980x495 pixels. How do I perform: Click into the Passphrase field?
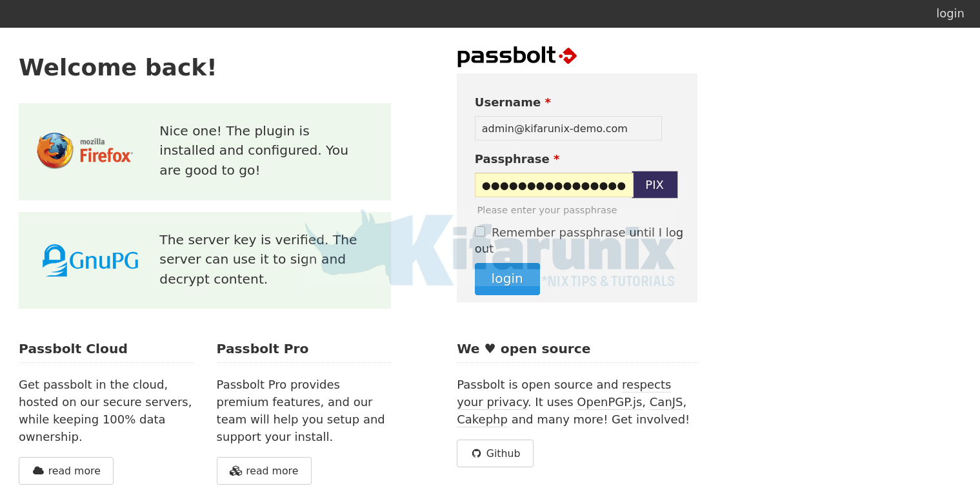point(554,185)
